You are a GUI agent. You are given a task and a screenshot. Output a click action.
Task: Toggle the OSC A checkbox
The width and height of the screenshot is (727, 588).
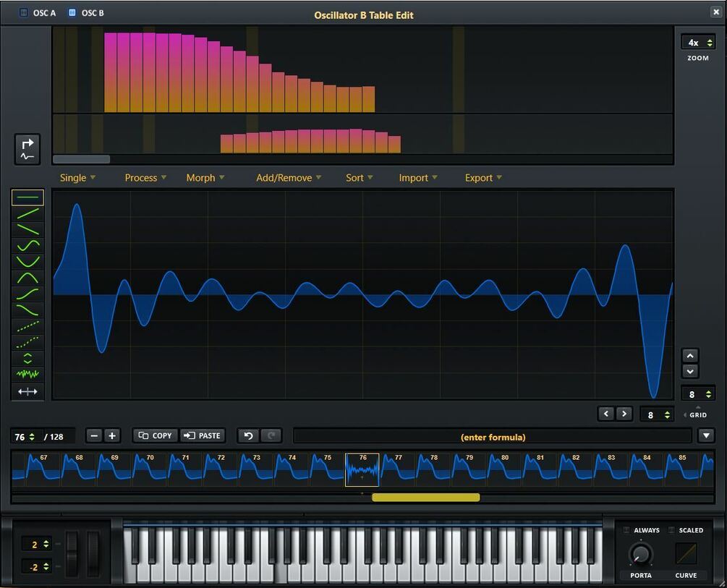[x=24, y=12]
